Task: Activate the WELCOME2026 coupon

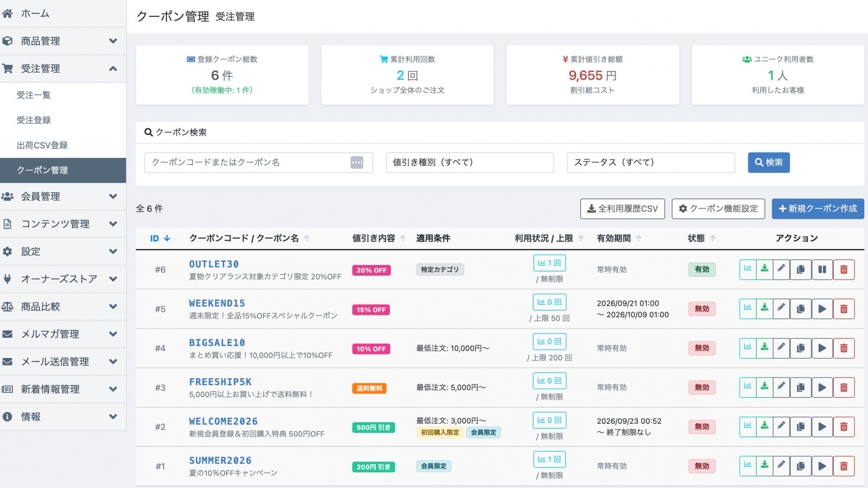Action: 822,427
